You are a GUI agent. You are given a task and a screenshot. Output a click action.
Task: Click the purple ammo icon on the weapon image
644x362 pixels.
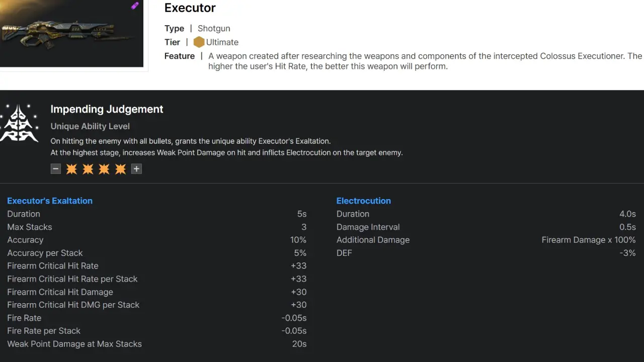134,5
